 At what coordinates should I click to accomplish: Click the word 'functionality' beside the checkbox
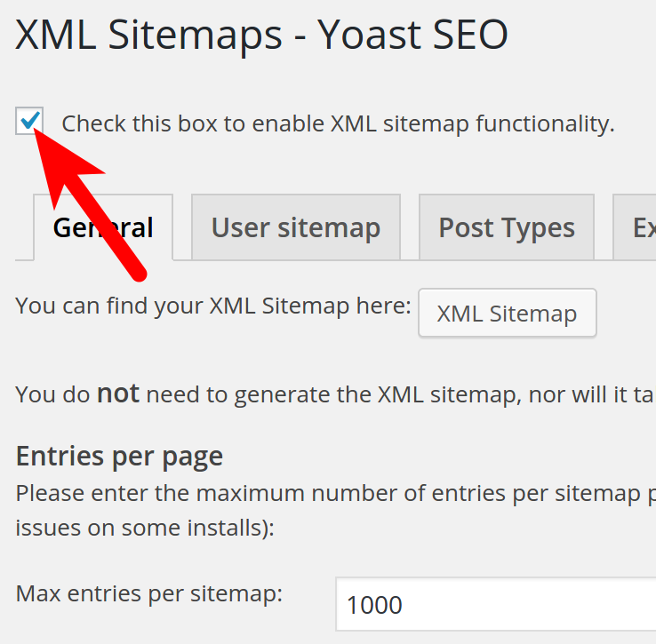(544, 123)
